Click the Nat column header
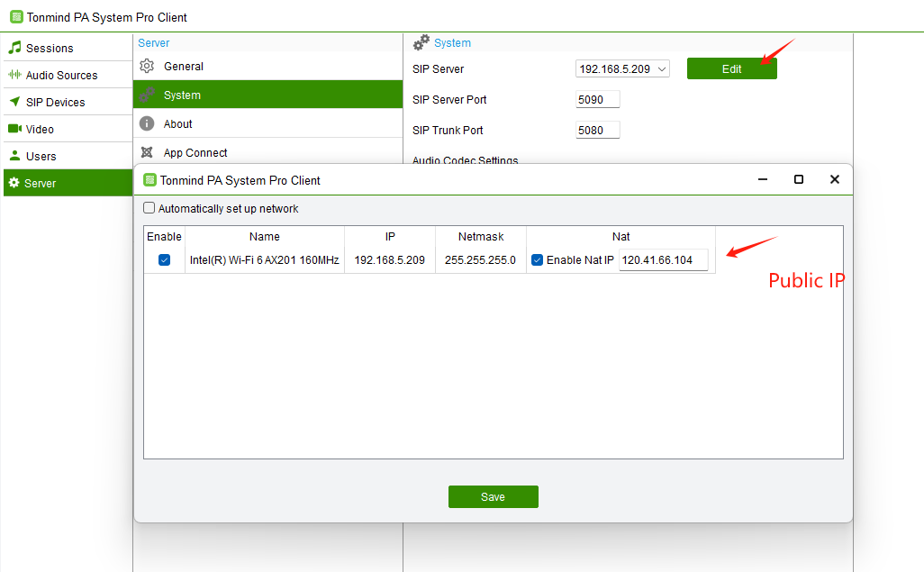The image size is (924, 572). 621,237
